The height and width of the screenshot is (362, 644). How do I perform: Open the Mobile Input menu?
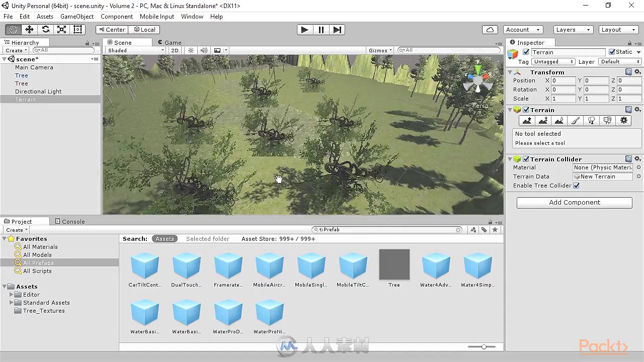pyautogui.click(x=157, y=17)
